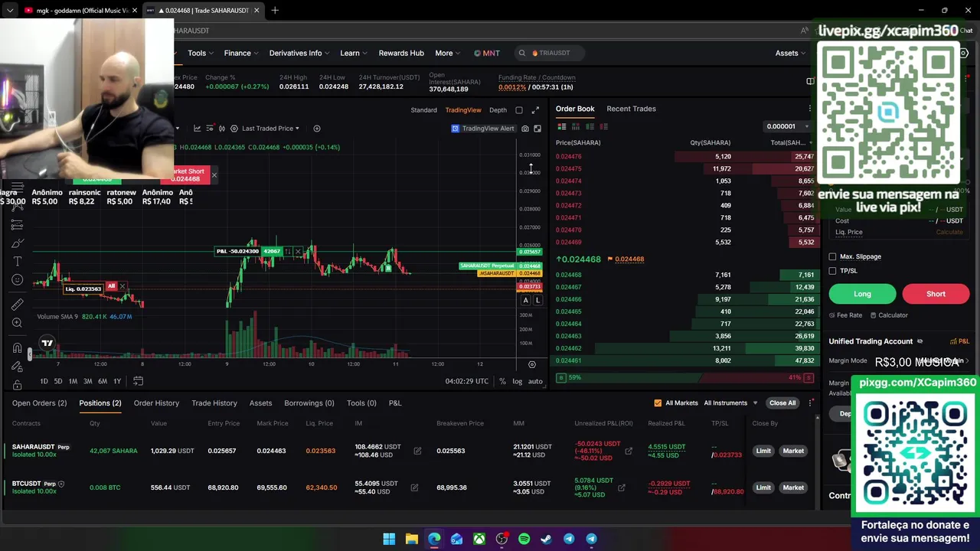This screenshot has height=551, width=980.
Task: Toggle log scale on chart
Action: [x=518, y=381]
